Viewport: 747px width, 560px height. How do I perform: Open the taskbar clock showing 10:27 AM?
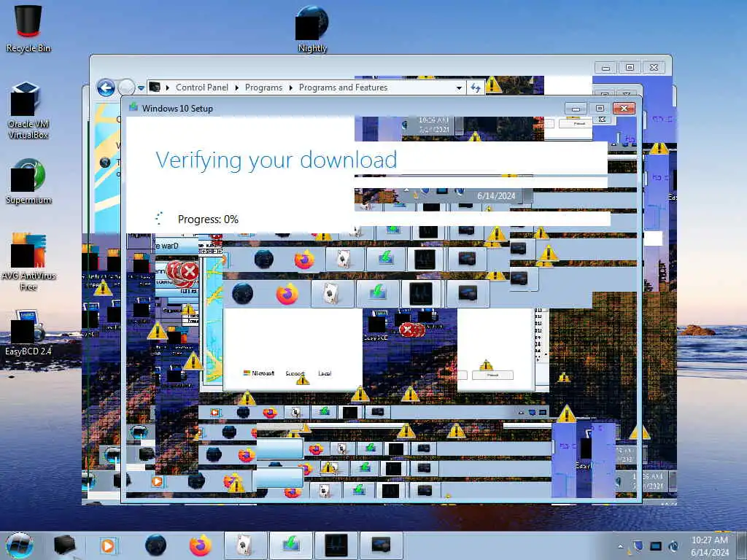[x=710, y=546]
